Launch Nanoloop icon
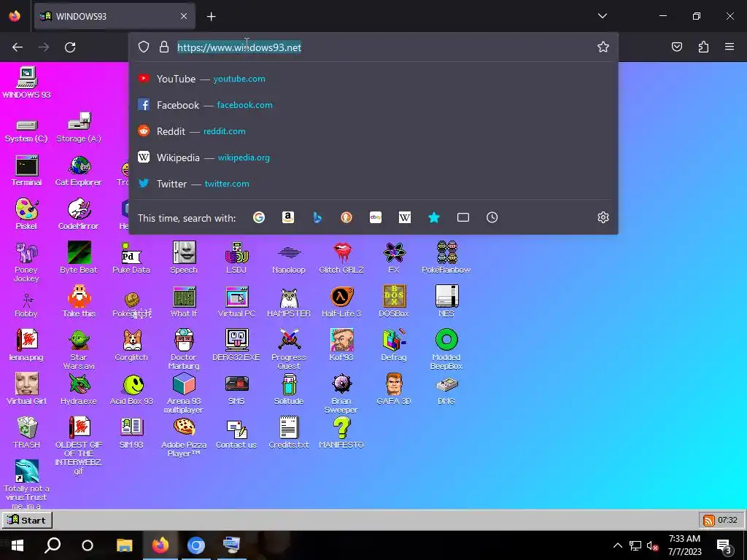The image size is (747, 560). tap(289, 253)
